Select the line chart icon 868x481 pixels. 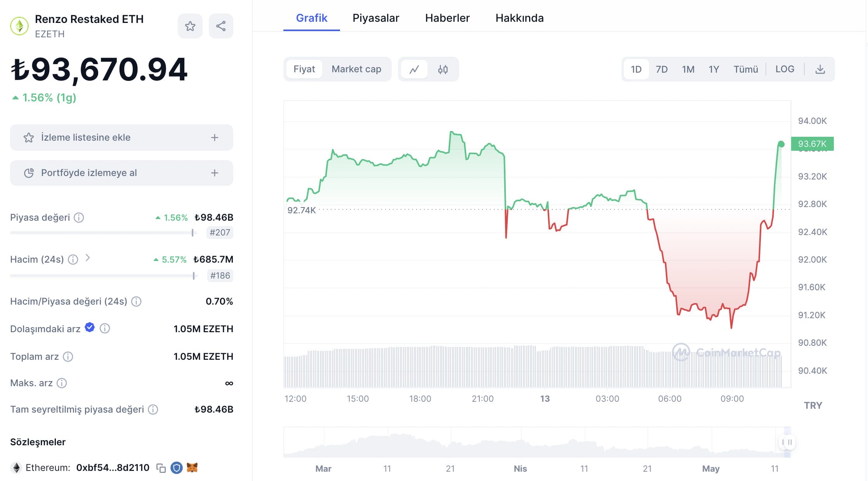coord(414,69)
